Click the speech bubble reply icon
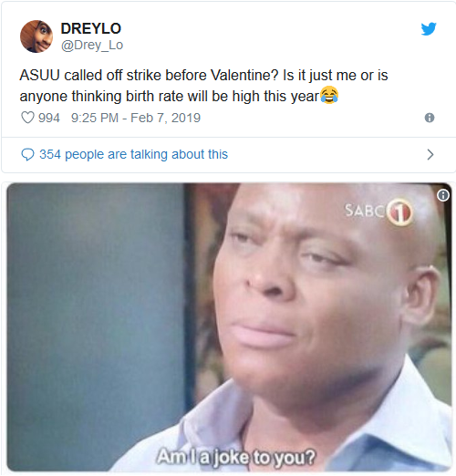 [x=27, y=154]
